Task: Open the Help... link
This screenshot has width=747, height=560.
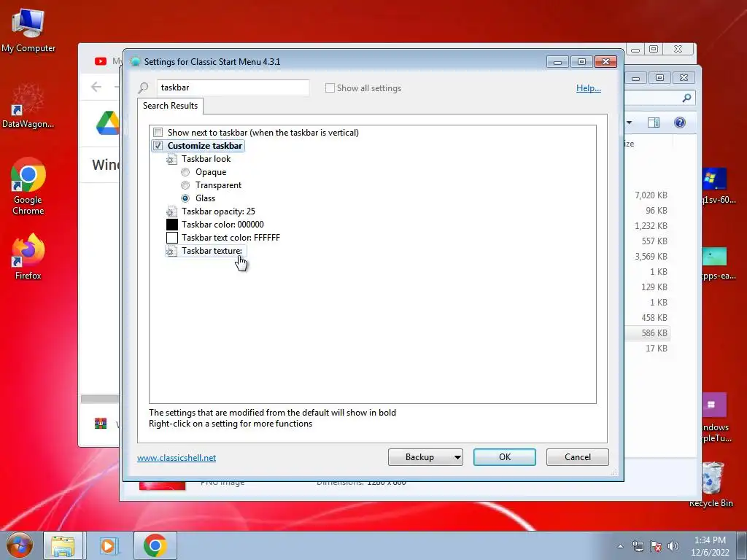Action: (x=589, y=88)
